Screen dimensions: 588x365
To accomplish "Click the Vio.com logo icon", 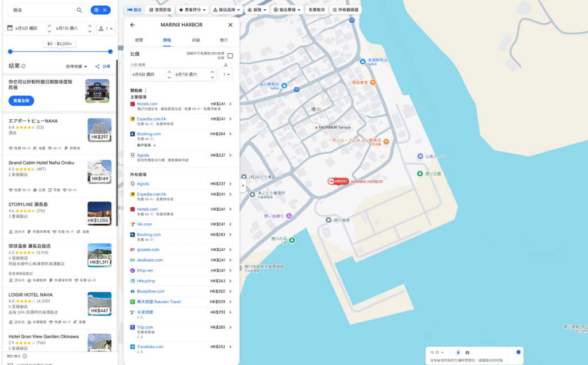I will tap(133, 224).
